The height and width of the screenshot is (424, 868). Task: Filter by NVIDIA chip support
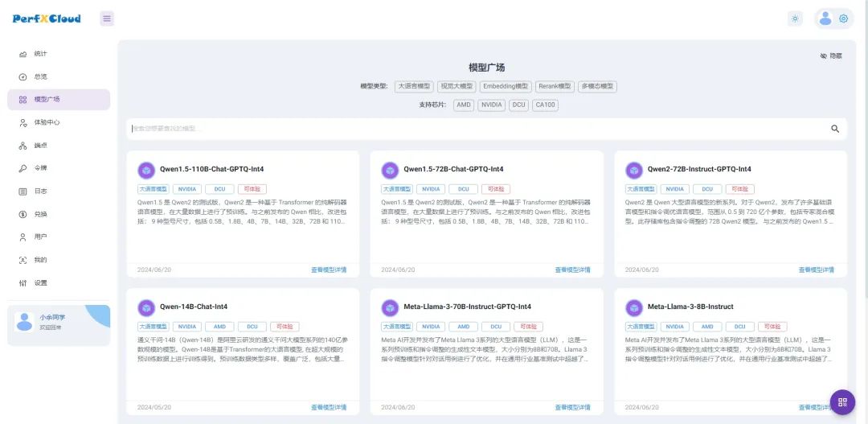click(x=492, y=105)
